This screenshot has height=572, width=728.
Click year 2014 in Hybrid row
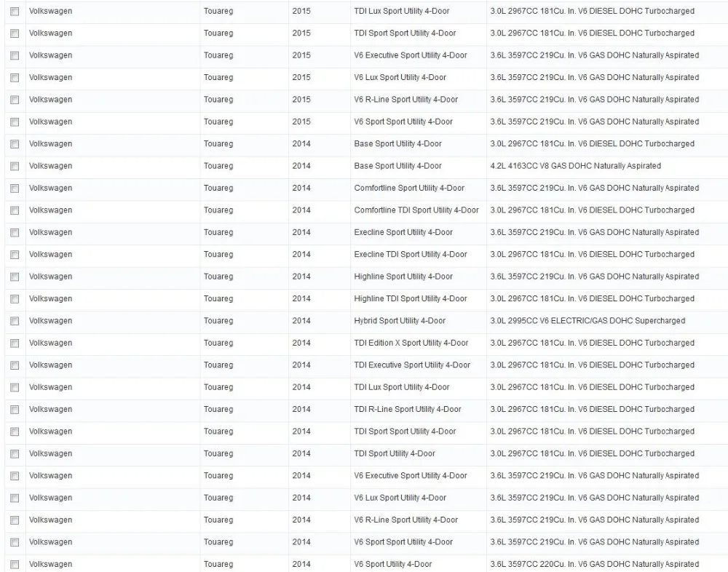(x=301, y=321)
